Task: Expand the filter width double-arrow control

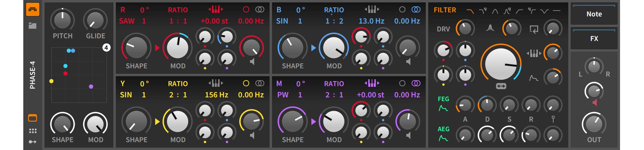Action: (501, 86)
